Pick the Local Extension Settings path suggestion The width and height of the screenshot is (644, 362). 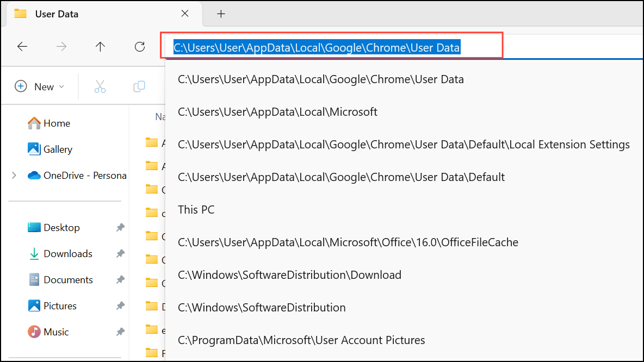pyautogui.click(x=404, y=145)
